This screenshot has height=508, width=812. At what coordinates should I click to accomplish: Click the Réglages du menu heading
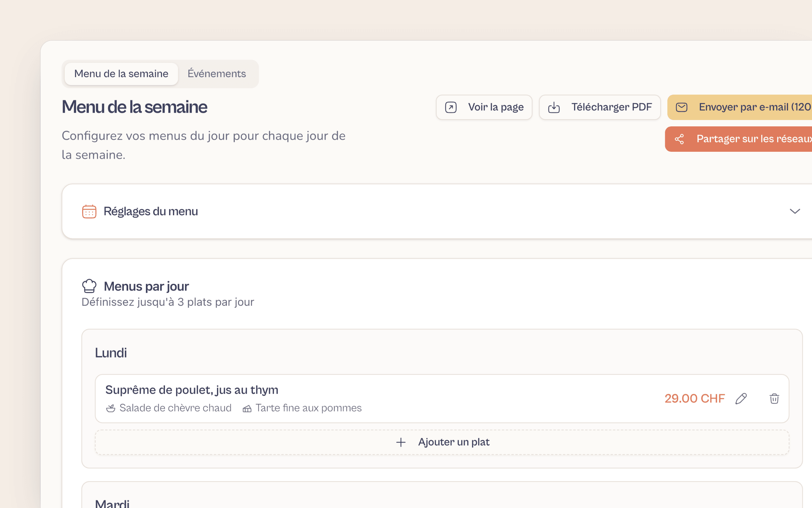(151, 211)
